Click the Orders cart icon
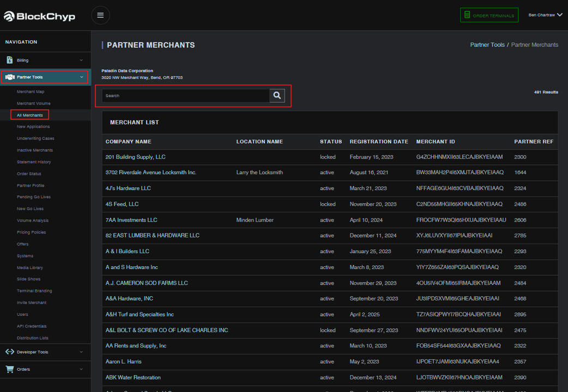Image resolution: width=568 pixels, height=392 pixels. tap(10, 369)
